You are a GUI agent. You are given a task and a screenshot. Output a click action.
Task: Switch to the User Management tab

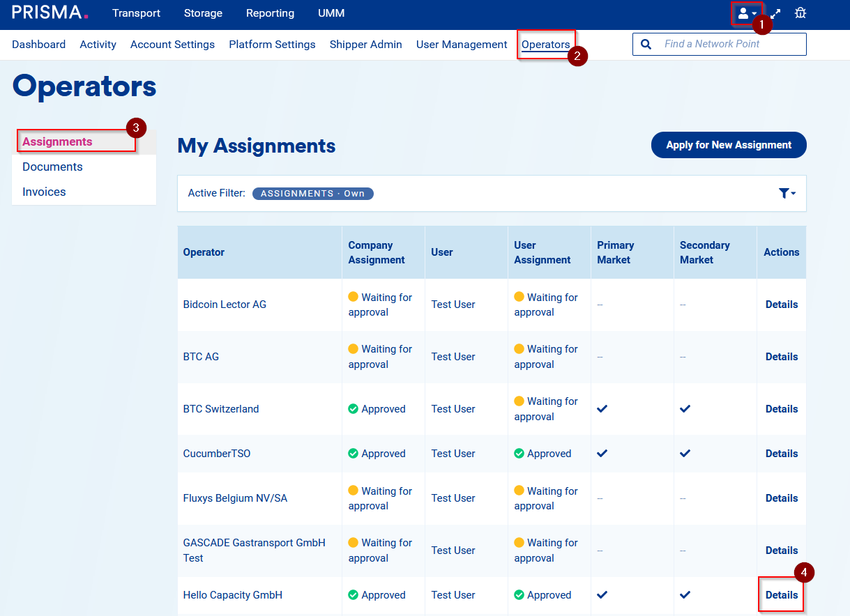tap(462, 45)
